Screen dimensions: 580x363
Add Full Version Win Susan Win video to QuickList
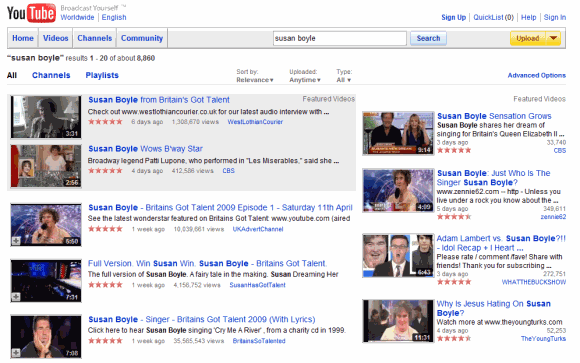coord(16,297)
